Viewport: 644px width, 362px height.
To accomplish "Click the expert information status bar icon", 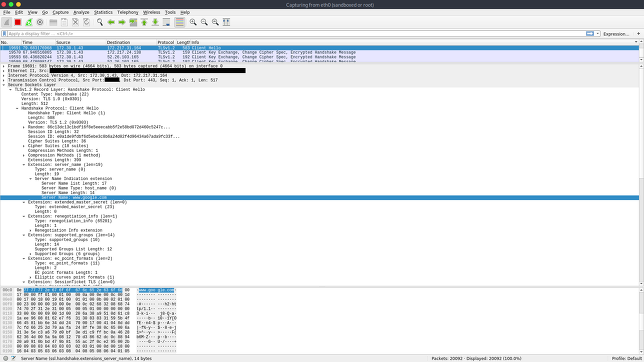I will coord(5,358).
